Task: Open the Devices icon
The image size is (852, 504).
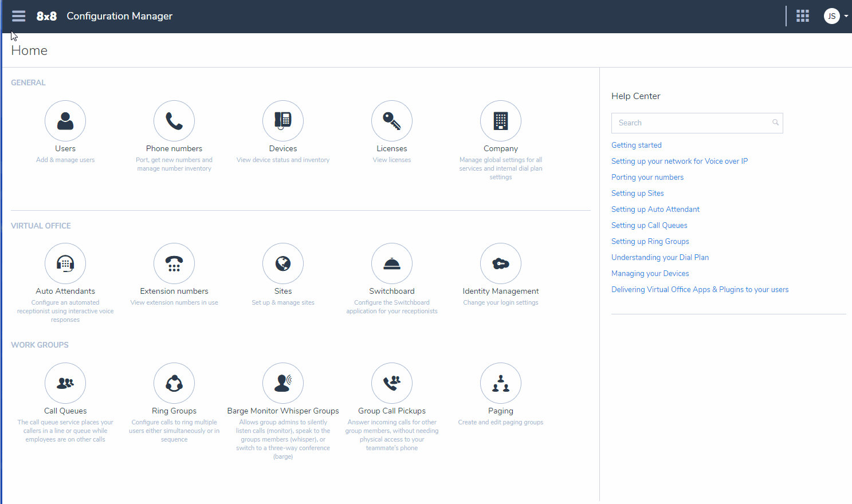Action: (x=283, y=121)
